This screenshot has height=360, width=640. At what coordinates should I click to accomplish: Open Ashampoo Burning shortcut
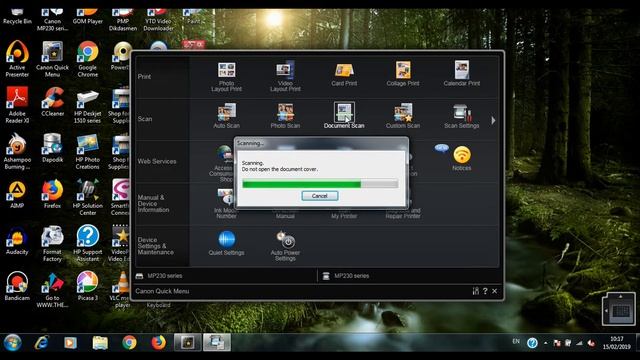click(x=17, y=151)
